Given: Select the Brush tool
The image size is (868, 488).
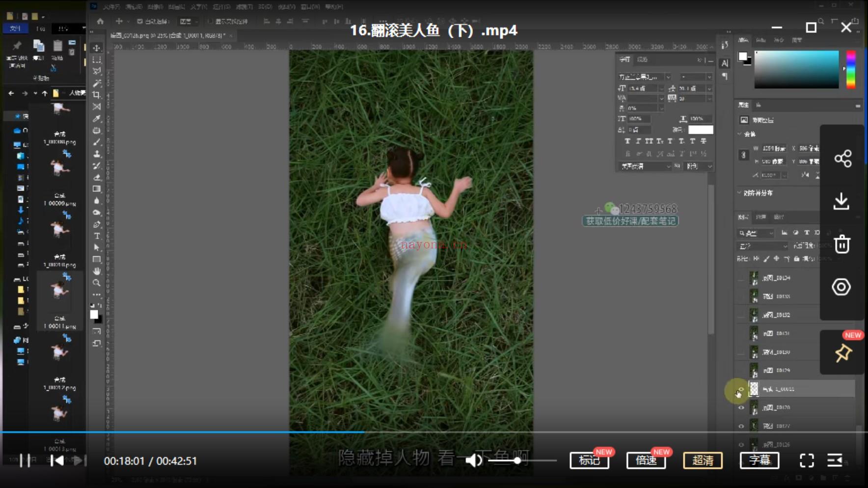Looking at the screenshot, I should (97, 142).
